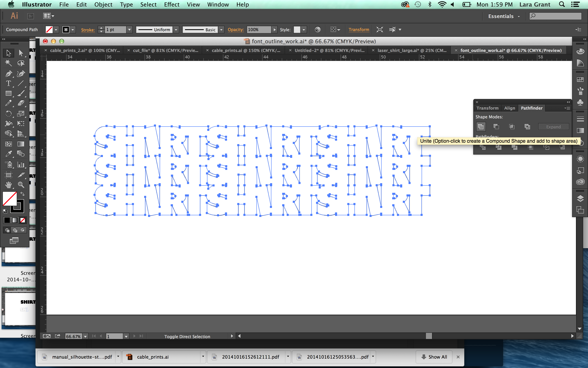
Task: Open the graphic Style dropdown
Action: pyautogui.click(x=304, y=30)
